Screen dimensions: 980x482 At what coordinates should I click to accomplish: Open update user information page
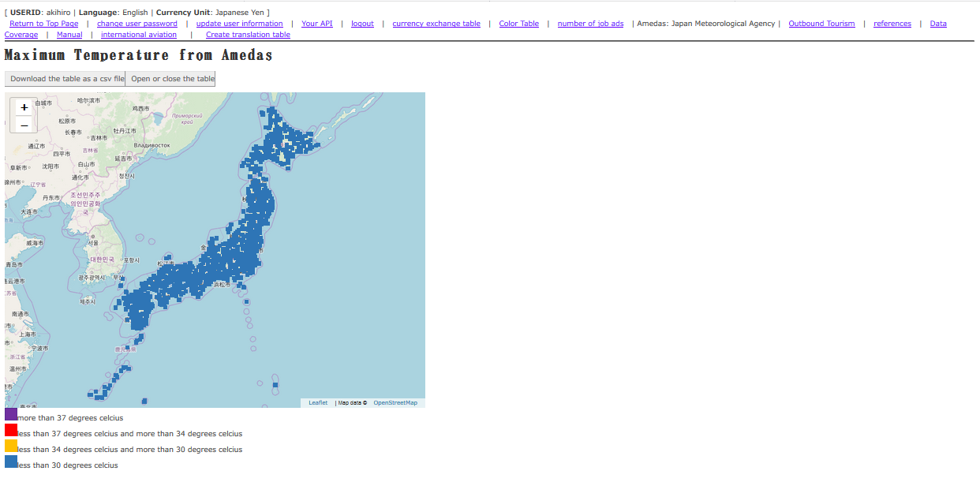click(239, 24)
